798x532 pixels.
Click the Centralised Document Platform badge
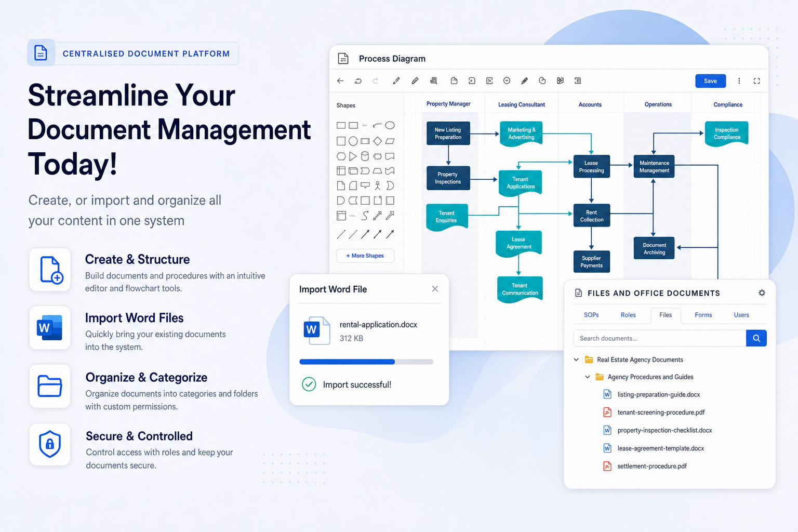pos(133,54)
